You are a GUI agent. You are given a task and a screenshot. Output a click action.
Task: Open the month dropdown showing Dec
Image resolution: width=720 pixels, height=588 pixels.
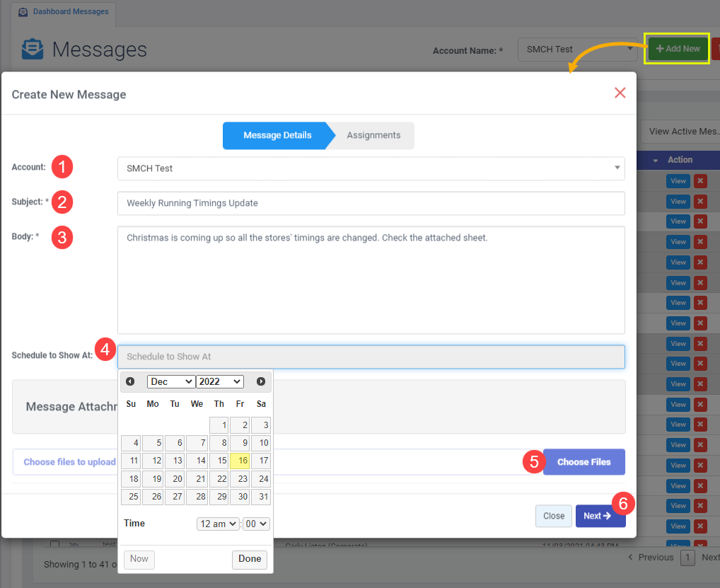tap(170, 381)
